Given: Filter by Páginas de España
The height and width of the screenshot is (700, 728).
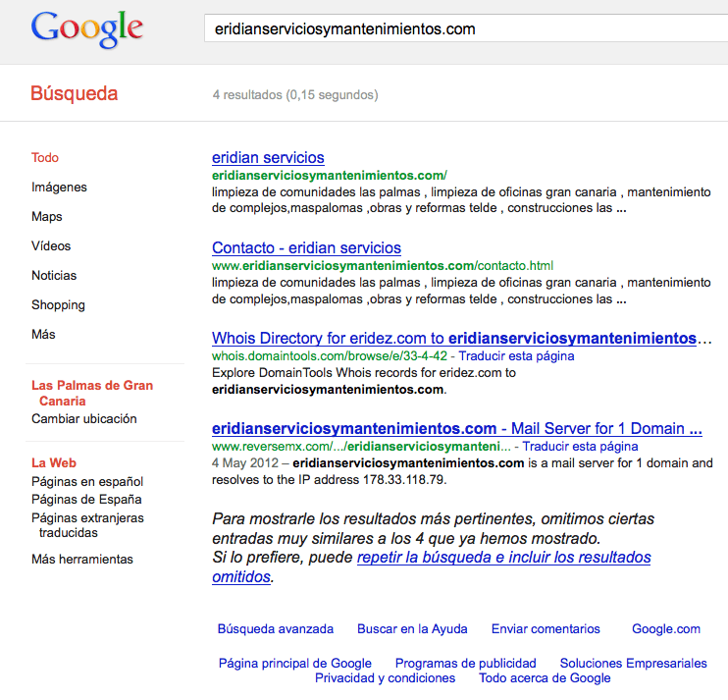Looking at the screenshot, I should (86, 500).
